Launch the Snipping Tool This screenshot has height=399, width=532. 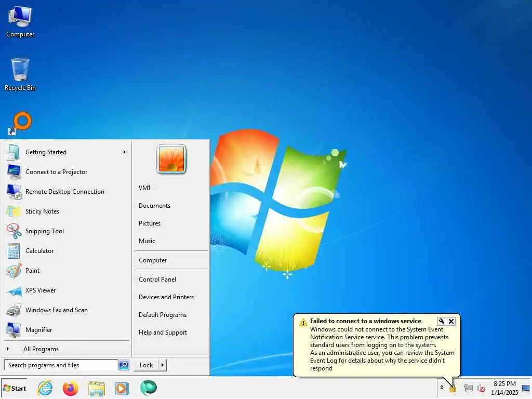point(67,231)
